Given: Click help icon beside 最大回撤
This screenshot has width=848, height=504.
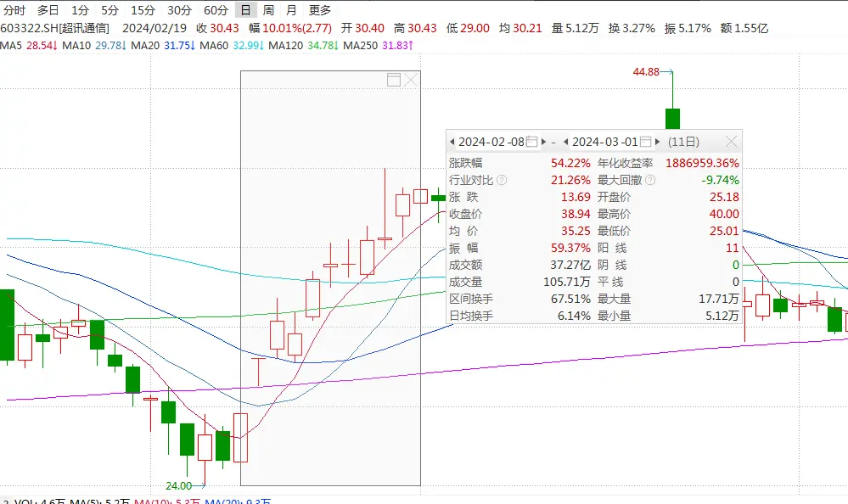Looking at the screenshot, I should tap(650, 180).
